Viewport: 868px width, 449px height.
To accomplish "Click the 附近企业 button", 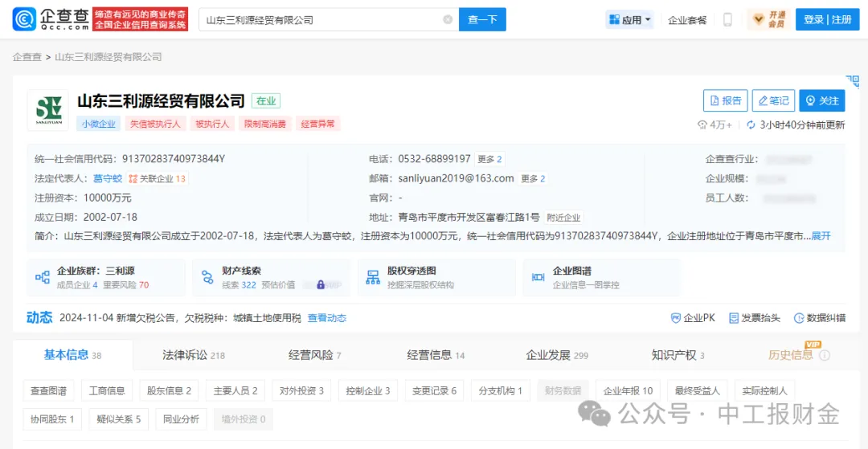I will coord(563,218).
